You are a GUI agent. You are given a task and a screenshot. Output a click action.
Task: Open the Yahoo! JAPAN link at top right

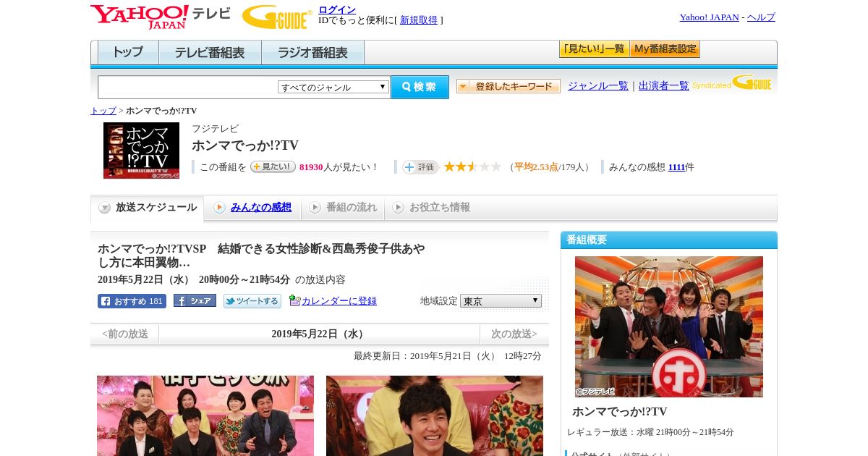tap(709, 17)
